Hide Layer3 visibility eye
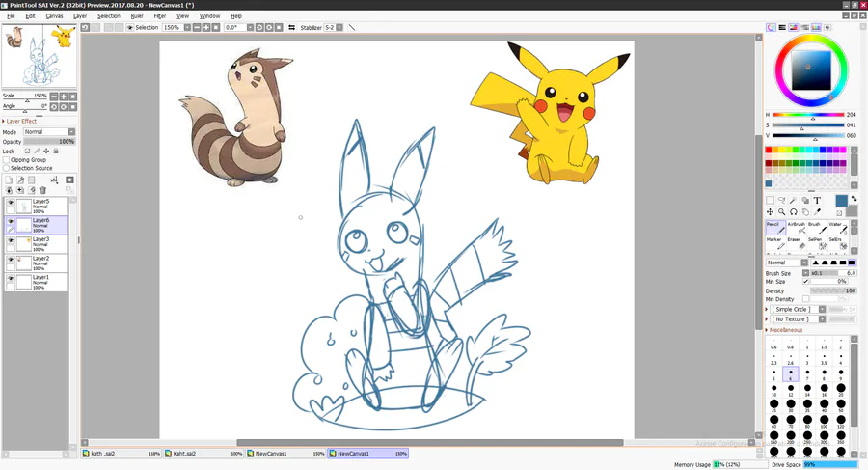Viewport: 868px width, 470px height. pyautogui.click(x=11, y=240)
